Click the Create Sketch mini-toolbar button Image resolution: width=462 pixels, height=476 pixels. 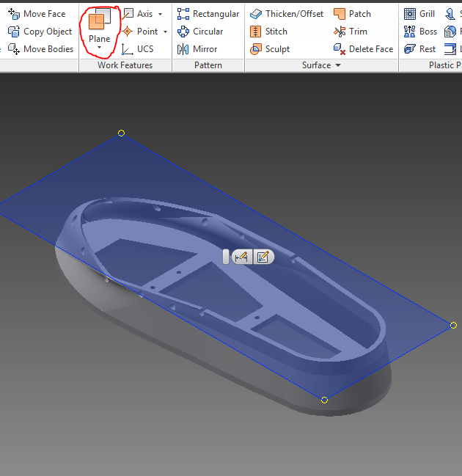263,257
